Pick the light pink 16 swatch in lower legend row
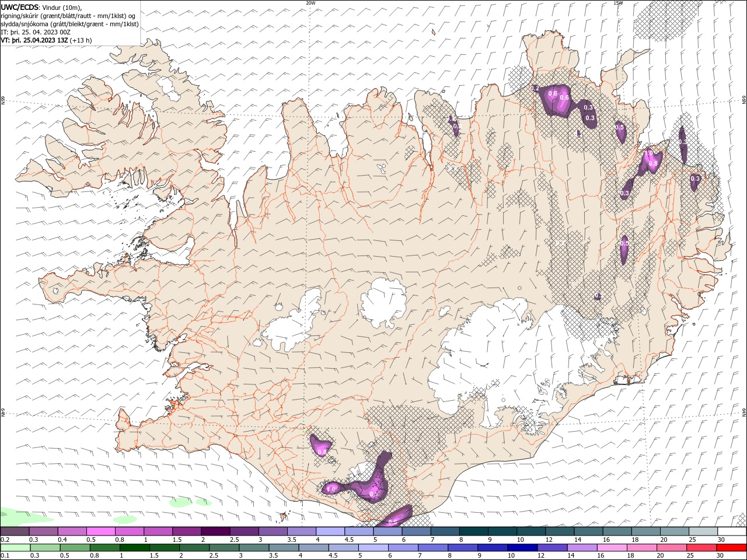The width and height of the screenshot is (747, 560). coord(612,548)
